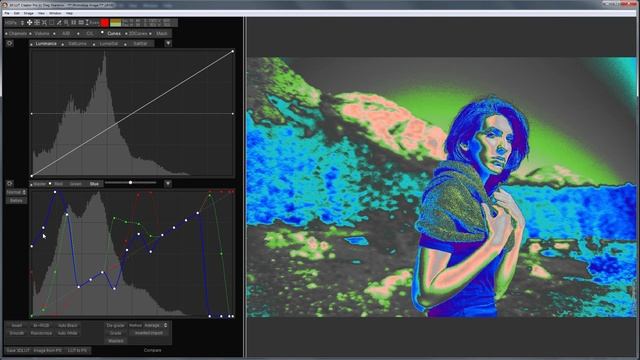Click the Before button
The width and height of the screenshot is (640, 360).
pyautogui.click(x=16, y=200)
